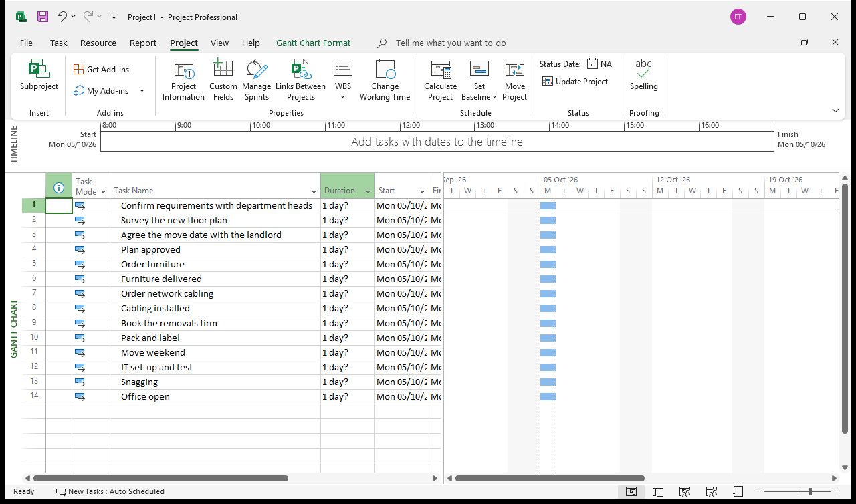Click Manage Sprints
The width and height of the screenshot is (856, 504).
point(256,80)
